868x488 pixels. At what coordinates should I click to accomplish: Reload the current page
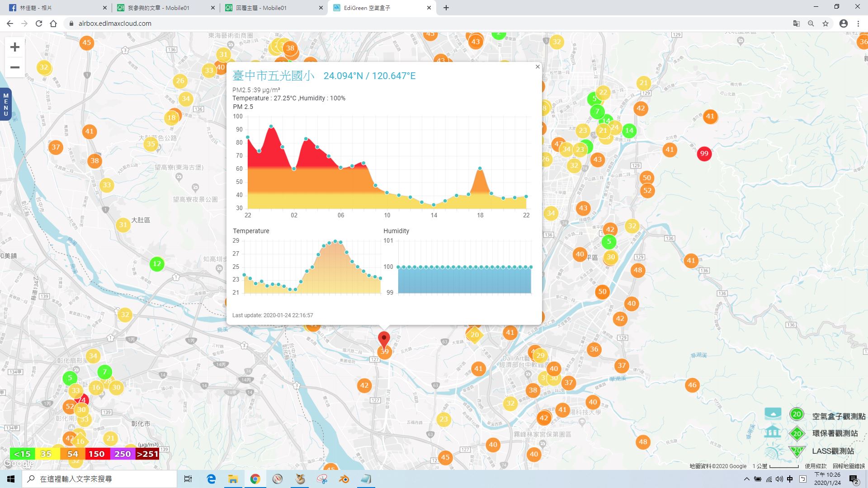tap(39, 23)
